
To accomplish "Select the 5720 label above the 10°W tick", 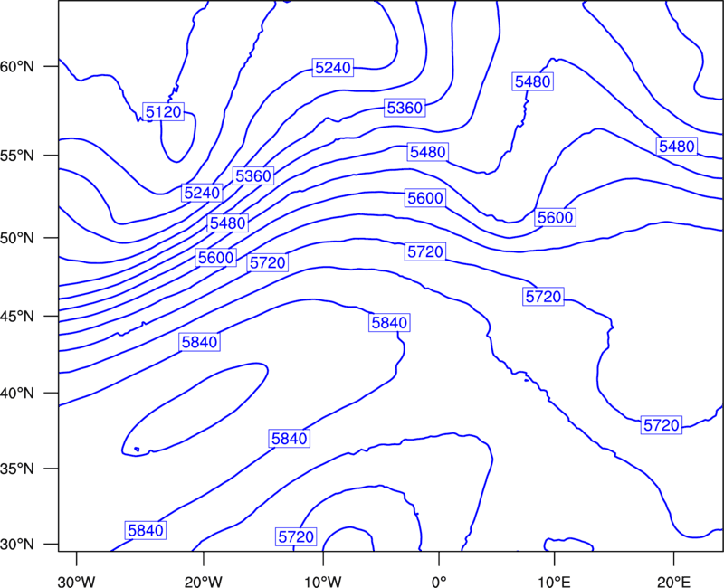I will (296, 536).
